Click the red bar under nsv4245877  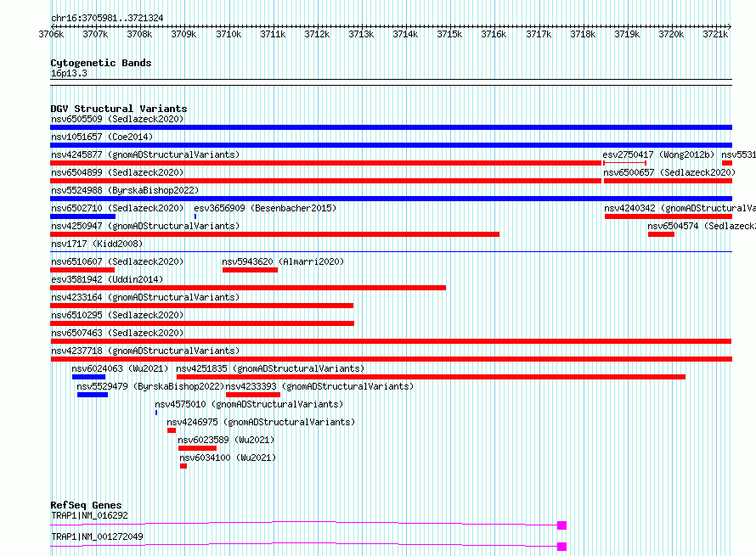coord(326,163)
